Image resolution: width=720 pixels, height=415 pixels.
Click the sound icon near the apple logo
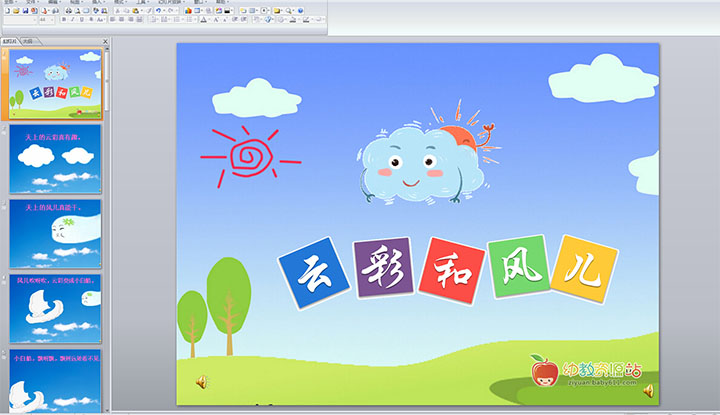pos(648,391)
